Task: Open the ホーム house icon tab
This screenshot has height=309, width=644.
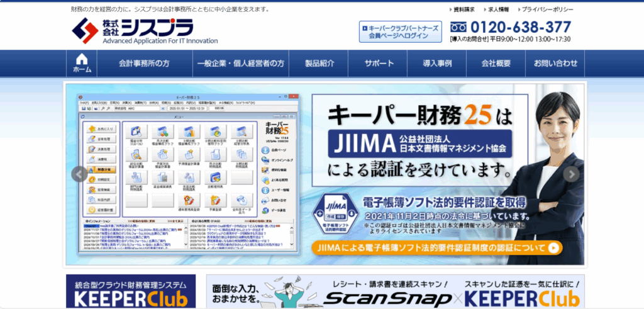Action: (82, 64)
